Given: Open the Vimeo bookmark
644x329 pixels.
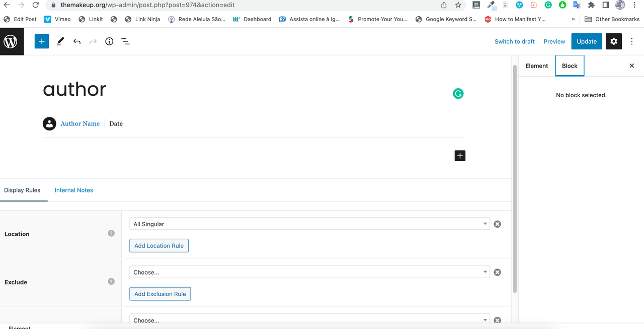Looking at the screenshot, I should (57, 19).
